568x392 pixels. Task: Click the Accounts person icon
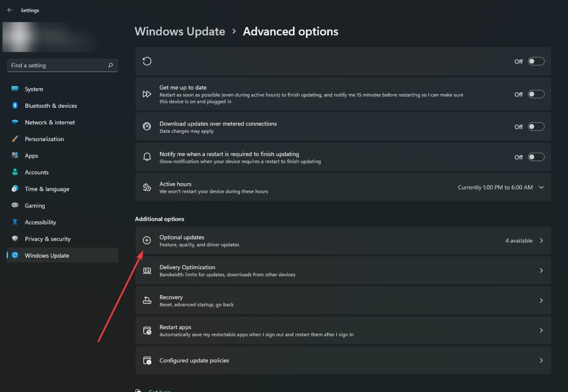tap(15, 172)
